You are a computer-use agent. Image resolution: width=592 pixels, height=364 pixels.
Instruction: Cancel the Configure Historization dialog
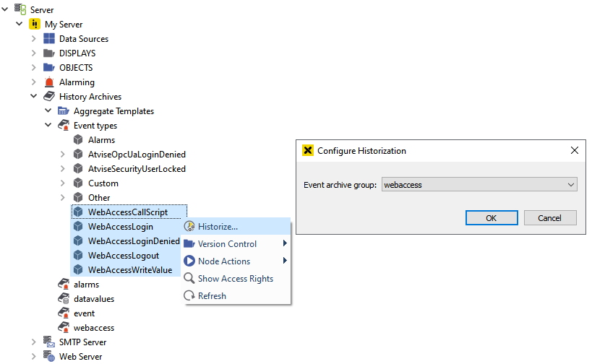coord(549,217)
